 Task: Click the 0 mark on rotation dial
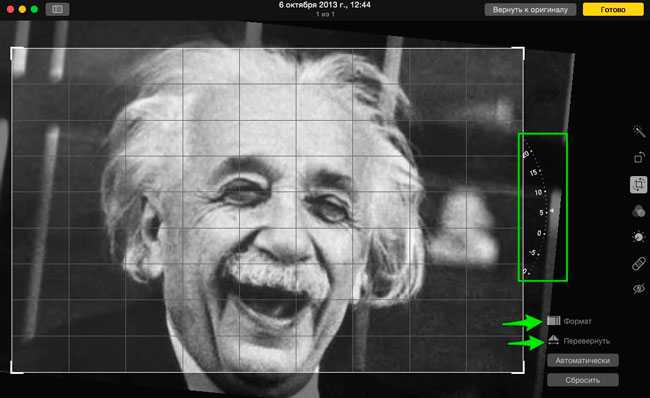(x=540, y=233)
